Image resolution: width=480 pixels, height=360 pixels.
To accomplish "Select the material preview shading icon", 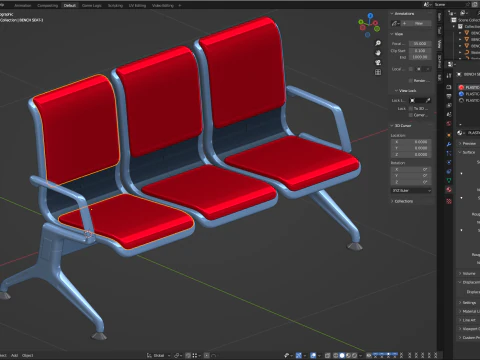I will coord(348,355).
